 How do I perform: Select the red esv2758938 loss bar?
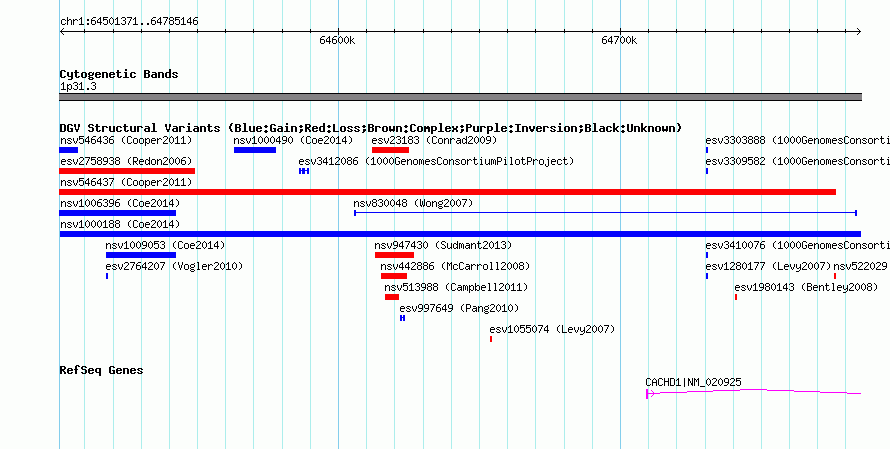click(127, 171)
